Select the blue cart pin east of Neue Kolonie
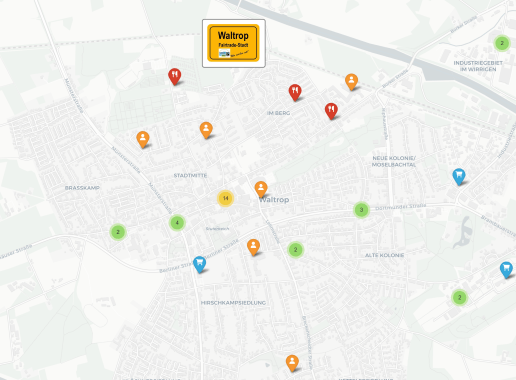This screenshot has width=516, height=380. pos(459,176)
